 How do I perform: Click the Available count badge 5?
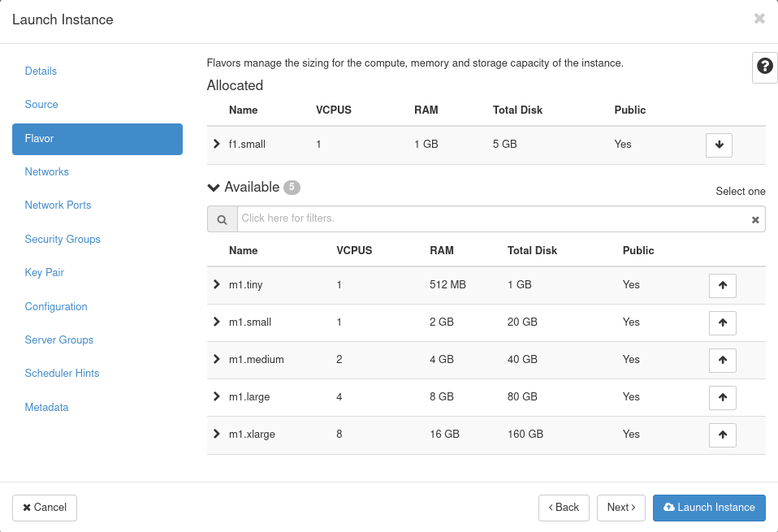[292, 187]
